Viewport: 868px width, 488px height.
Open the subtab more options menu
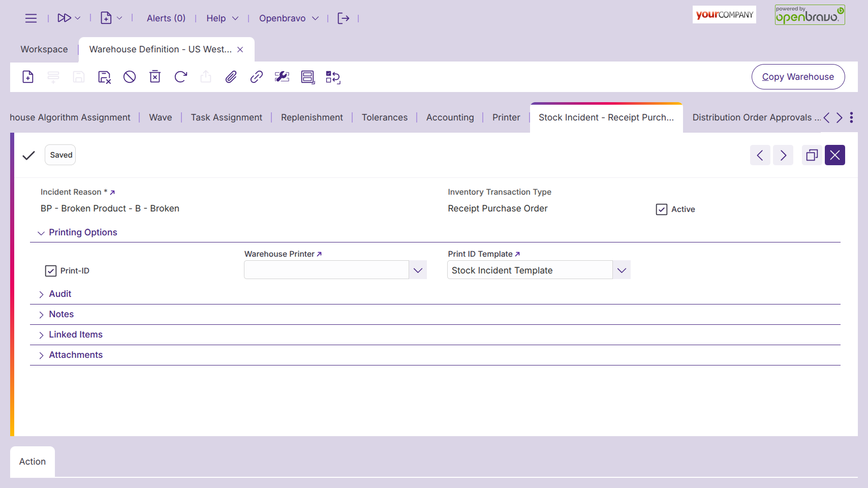[x=851, y=117]
